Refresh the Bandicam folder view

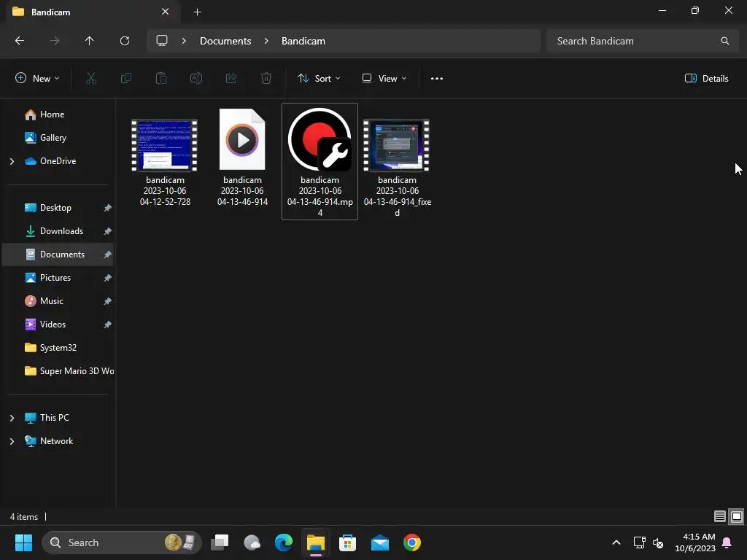(x=125, y=41)
